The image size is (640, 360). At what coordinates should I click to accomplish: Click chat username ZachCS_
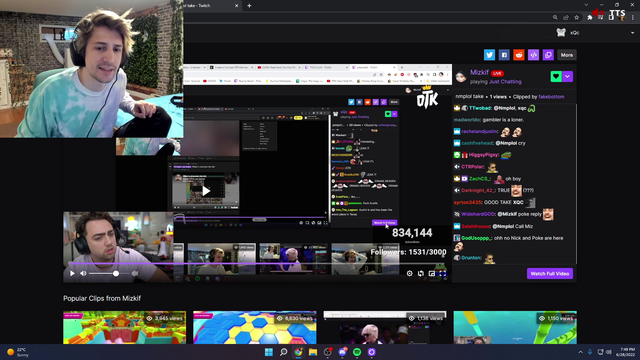click(x=480, y=179)
